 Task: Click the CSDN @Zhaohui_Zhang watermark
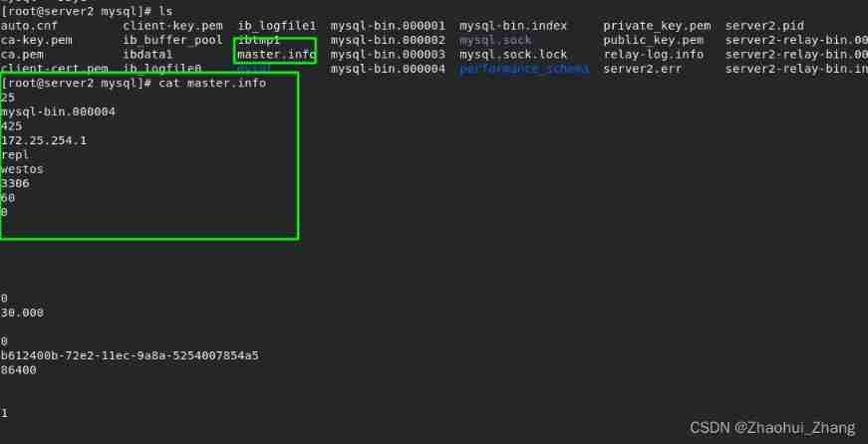[772, 427]
